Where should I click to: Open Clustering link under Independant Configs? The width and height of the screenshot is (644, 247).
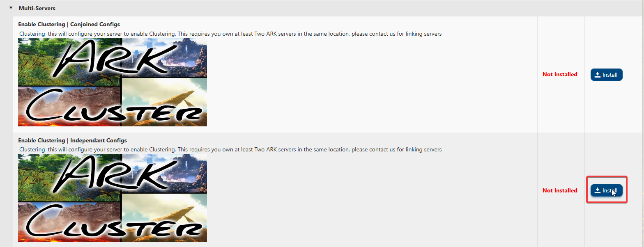(x=32, y=149)
